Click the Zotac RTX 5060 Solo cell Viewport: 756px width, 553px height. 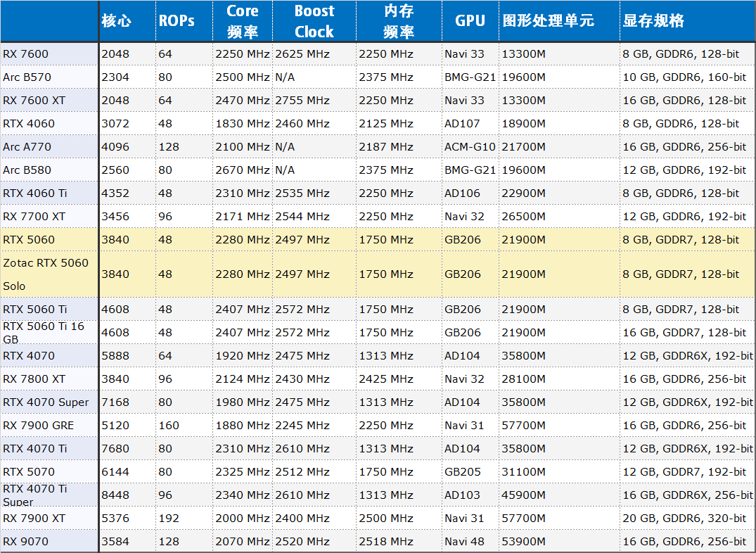46,274
